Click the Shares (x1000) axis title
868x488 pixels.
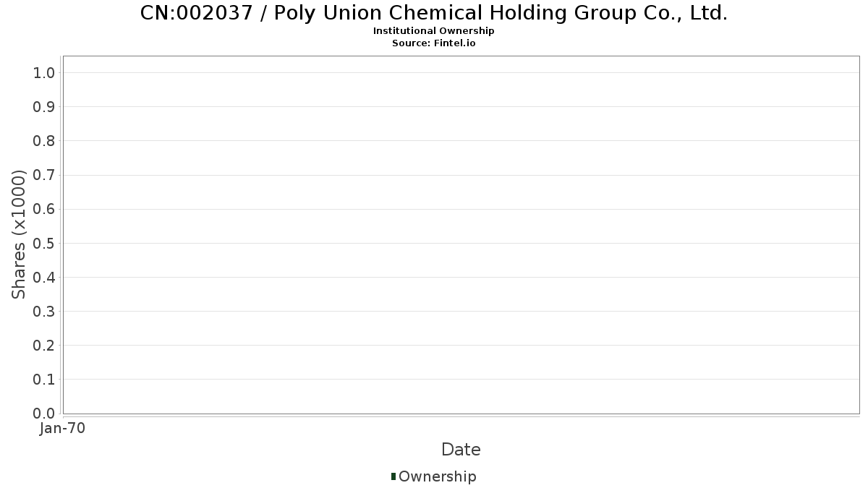19,234
